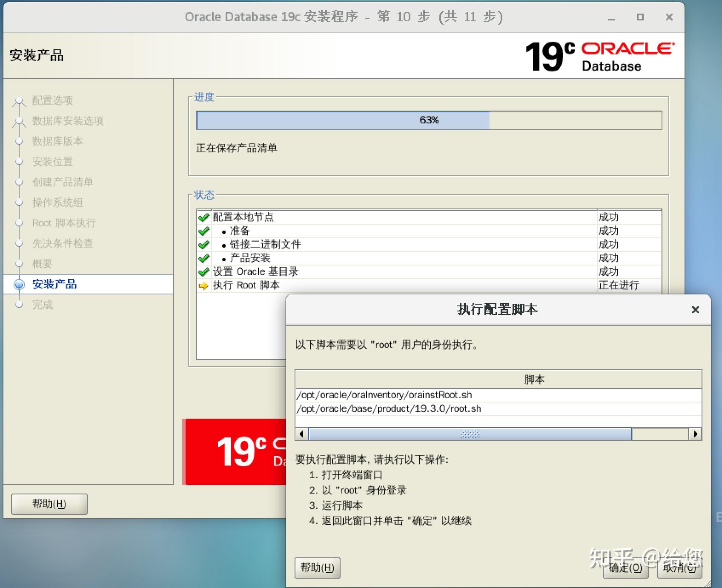This screenshot has height=588, width=722.
Task: Select the 概要 step indicator
Action: pyautogui.click(x=19, y=264)
